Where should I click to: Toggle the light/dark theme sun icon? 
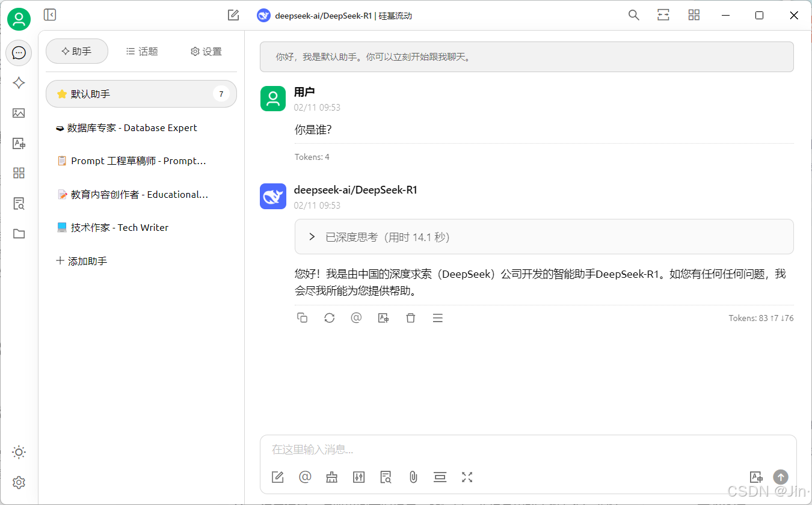pyautogui.click(x=19, y=452)
